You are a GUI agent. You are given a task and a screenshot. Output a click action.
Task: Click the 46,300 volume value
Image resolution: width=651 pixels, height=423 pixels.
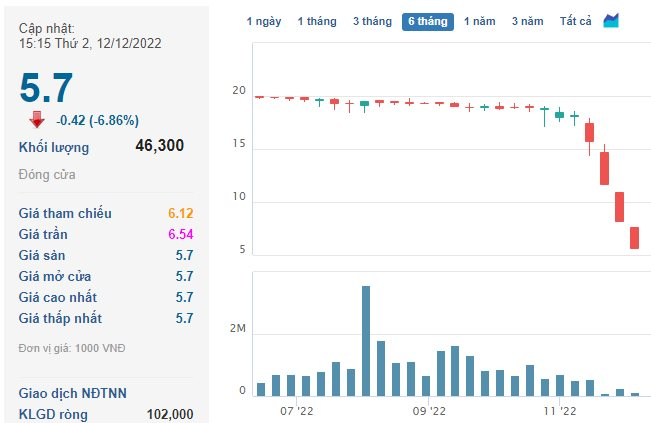[x=159, y=146]
